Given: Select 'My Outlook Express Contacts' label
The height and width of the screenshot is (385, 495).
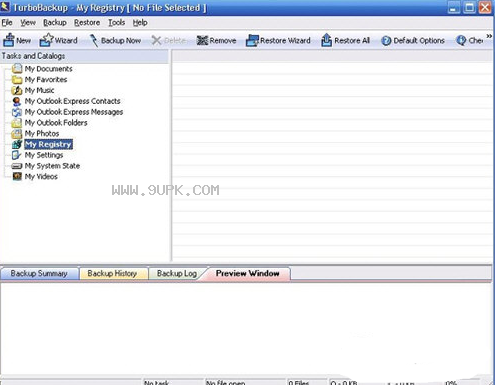Looking at the screenshot, I should click(72, 101).
